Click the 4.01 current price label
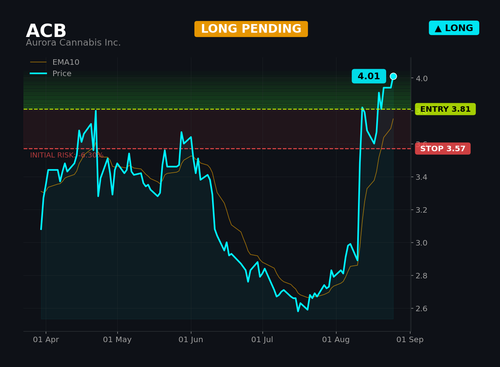The width and height of the screenshot is (500, 367). point(369,76)
